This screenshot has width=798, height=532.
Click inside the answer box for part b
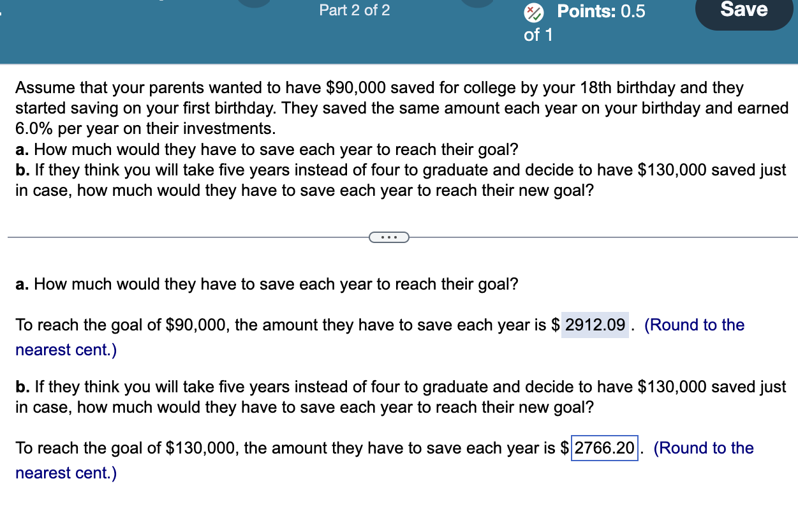(x=603, y=448)
